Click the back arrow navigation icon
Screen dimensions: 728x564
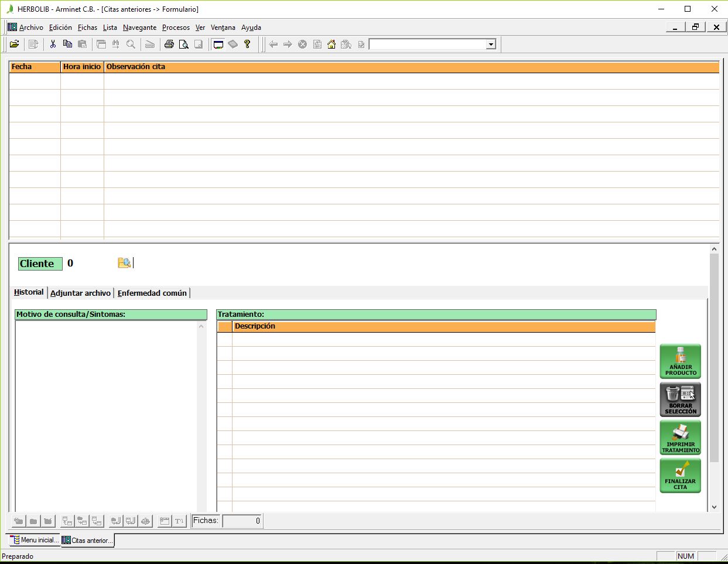pos(273,44)
